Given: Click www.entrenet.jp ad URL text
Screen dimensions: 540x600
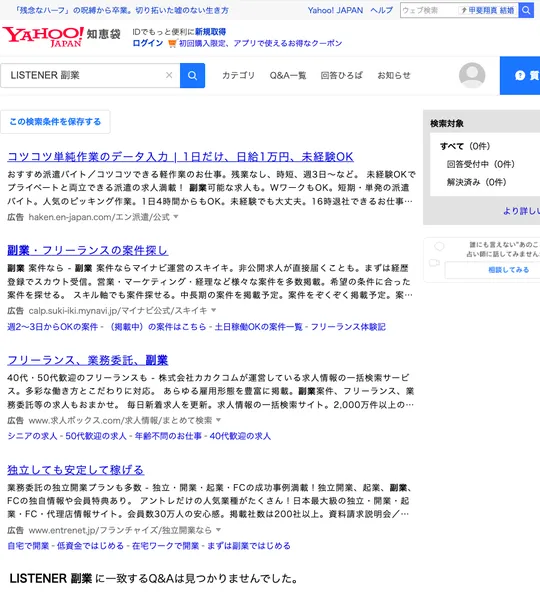Looking at the screenshot, I should 120,530.
